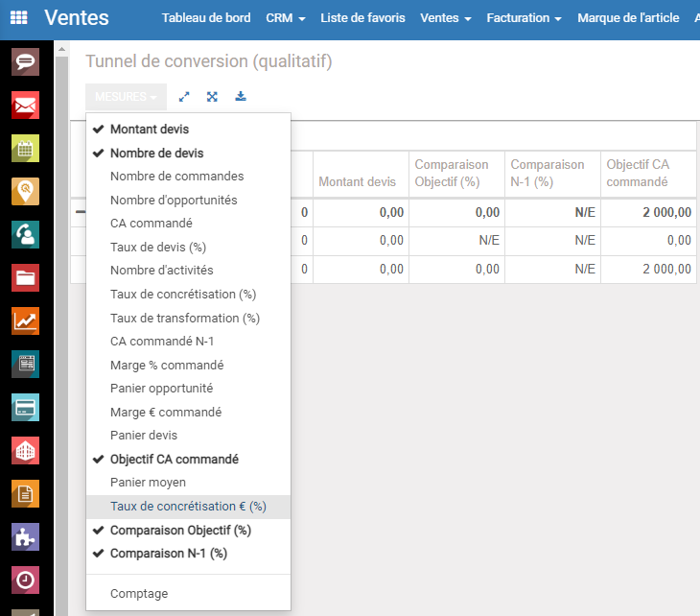This screenshot has width=700, height=616.
Task: Sort by Comparaison Objectif (%) column header
Action: 456,175
